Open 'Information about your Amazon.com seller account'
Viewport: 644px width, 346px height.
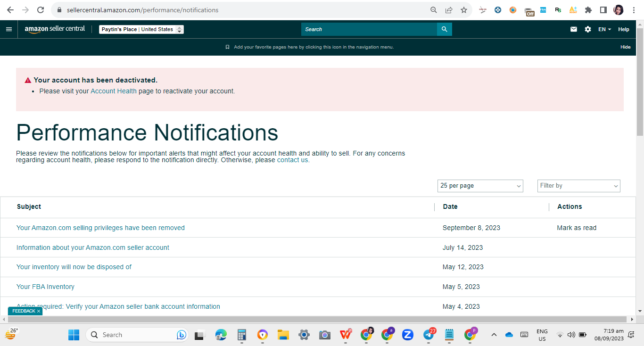pyautogui.click(x=93, y=247)
